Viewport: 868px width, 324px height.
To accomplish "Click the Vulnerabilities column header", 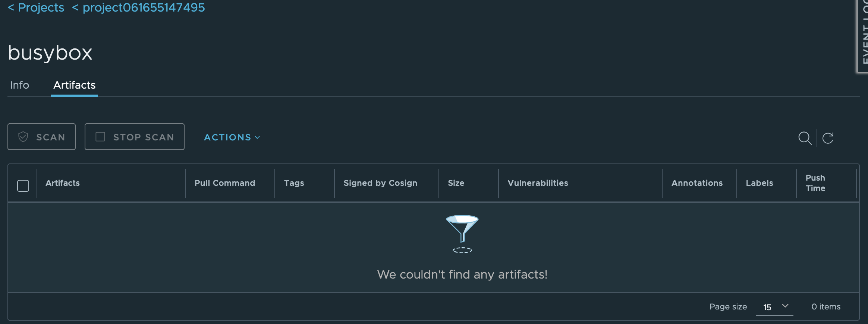I will click(x=538, y=183).
